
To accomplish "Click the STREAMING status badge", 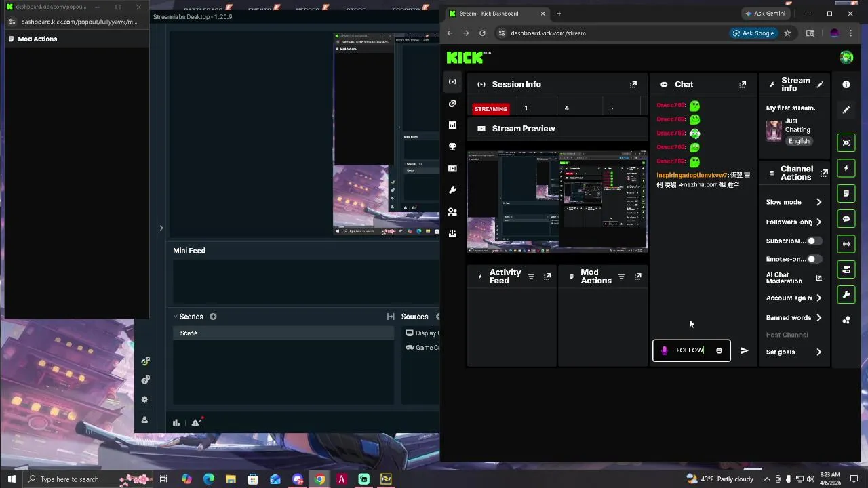I will tap(491, 109).
